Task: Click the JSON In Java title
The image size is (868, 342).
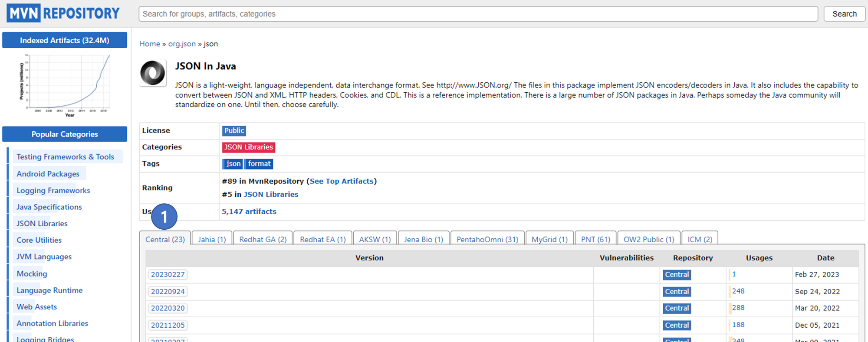Action: click(x=206, y=66)
